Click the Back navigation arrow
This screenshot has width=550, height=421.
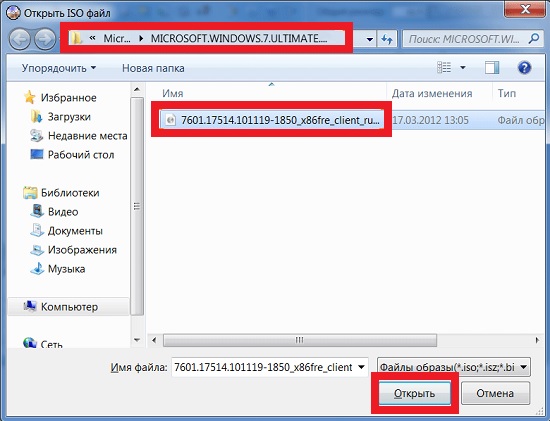pyautogui.click(x=20, y=39)
